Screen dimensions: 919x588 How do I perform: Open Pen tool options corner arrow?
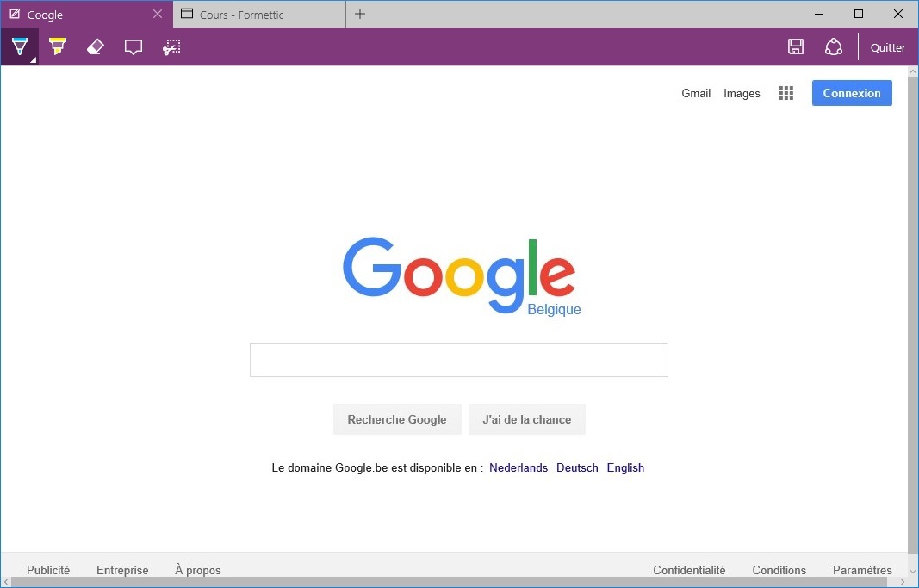coord(34,59)
